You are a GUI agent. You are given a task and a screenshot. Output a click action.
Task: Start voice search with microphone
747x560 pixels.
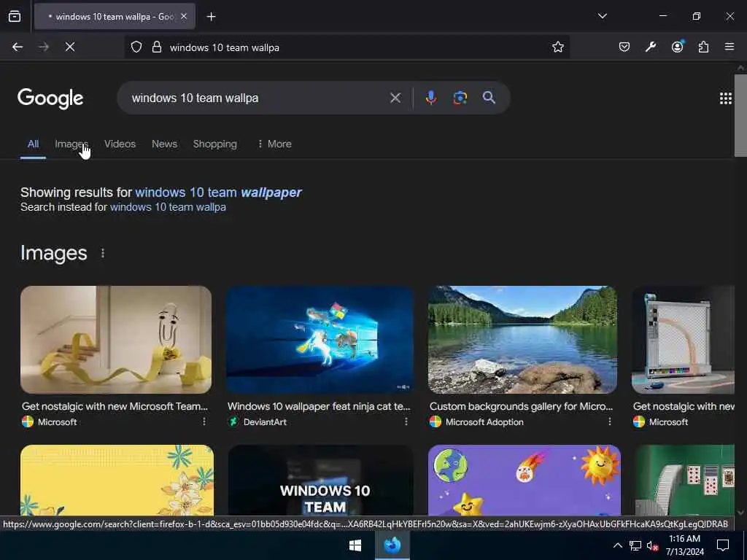tap(430, 98)
